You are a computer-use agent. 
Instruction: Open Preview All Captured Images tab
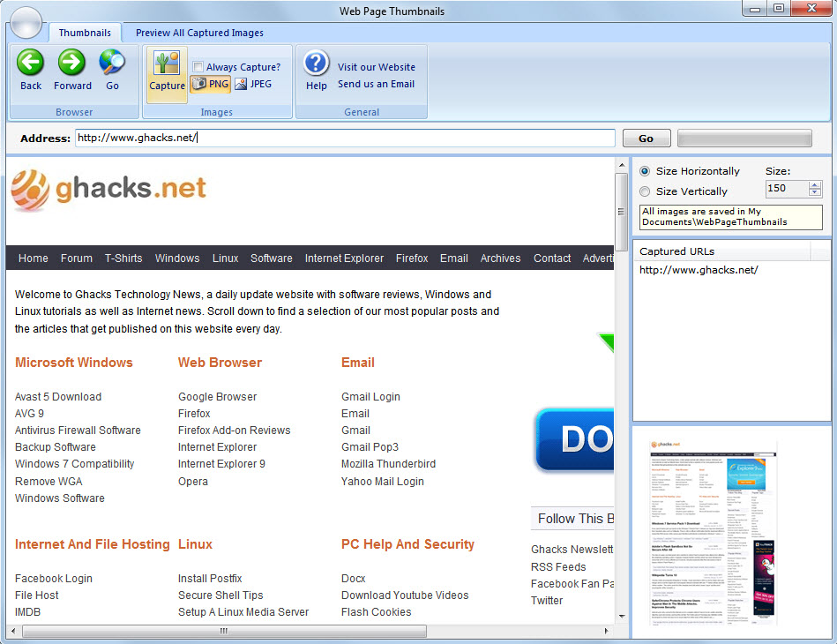(x=199, y=33)
